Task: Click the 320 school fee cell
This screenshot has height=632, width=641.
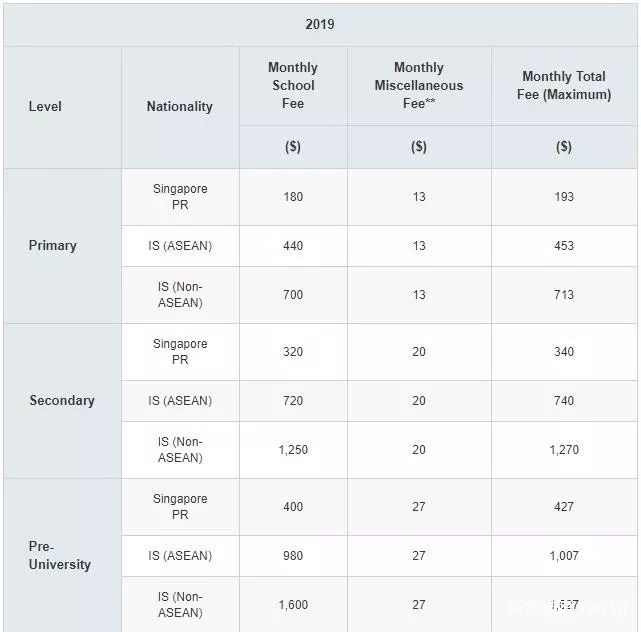Action: [293, 352]
